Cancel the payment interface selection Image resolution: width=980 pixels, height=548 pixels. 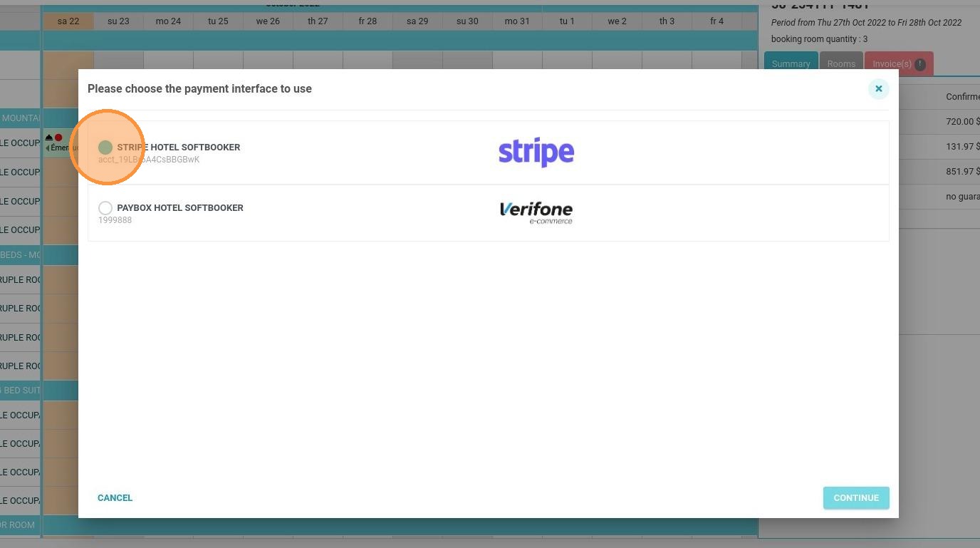click(115, 498)
